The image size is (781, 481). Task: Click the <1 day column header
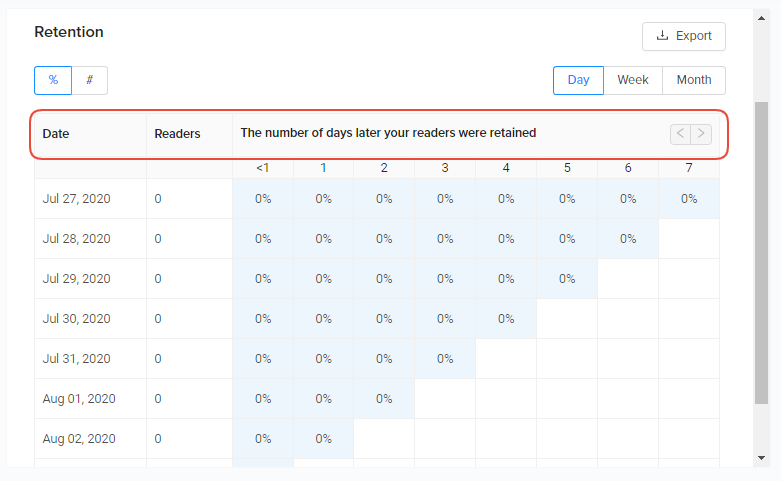click(262, 168)
